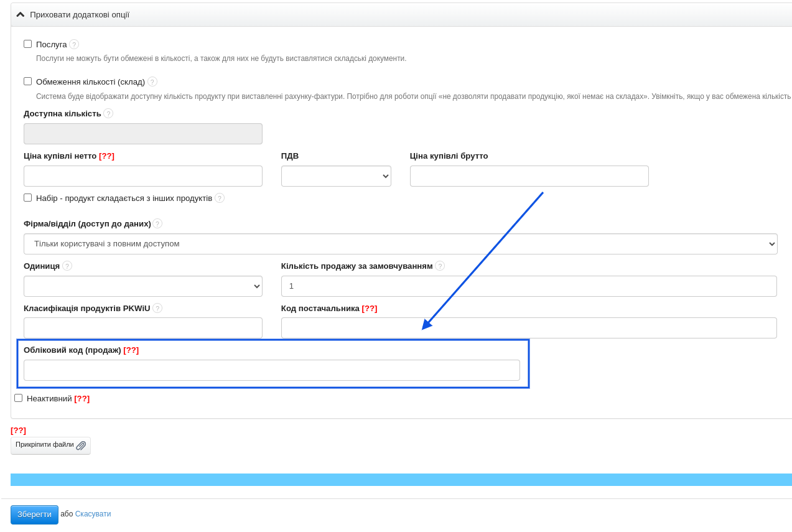792x532 pixels.
Task: Click help icon next to Кількість продажу за замовчуванням
Action: tap(440, 266)
